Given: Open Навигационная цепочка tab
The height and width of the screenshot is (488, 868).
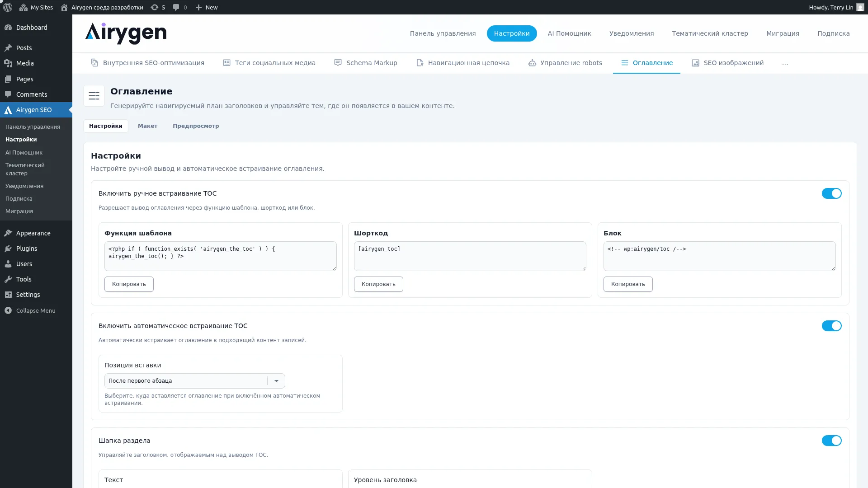Looking at the screenshot, I should pyautogui.click(x=462, y=63).
